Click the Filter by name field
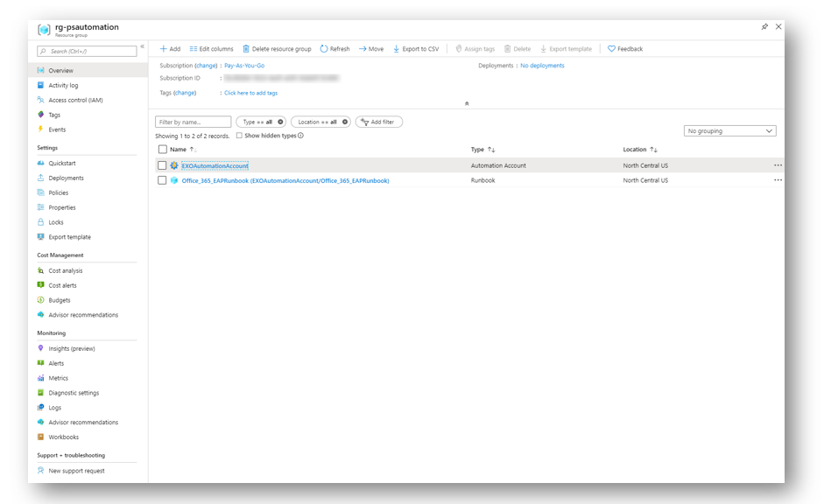Image resolution: width=824 pixels, height=504 pixels. click(x=193, y=122)
